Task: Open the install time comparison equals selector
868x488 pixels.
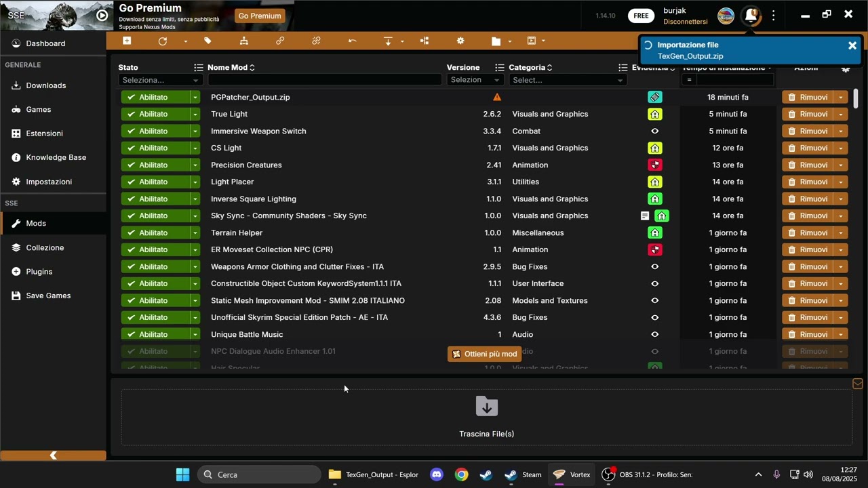Action: [x=689, y=80]
